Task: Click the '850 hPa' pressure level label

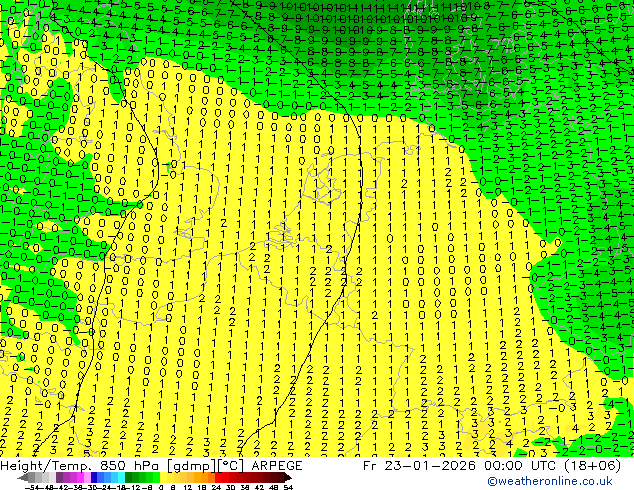Action: point(130,466)
